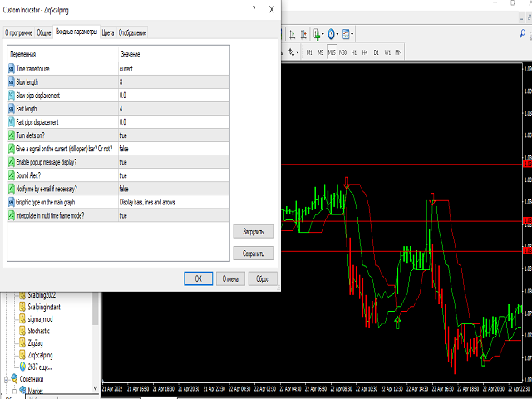Select the M1 timeframe

309,52
